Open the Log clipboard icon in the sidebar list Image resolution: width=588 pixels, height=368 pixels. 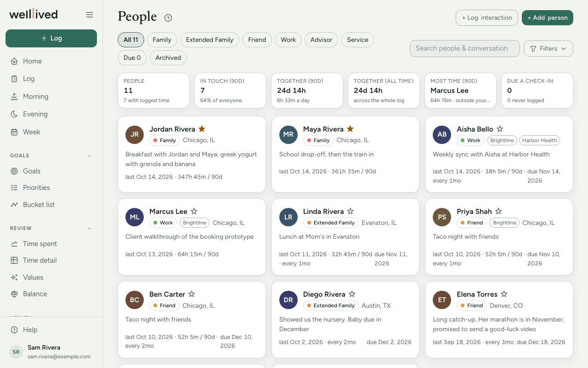pos(14,79)
